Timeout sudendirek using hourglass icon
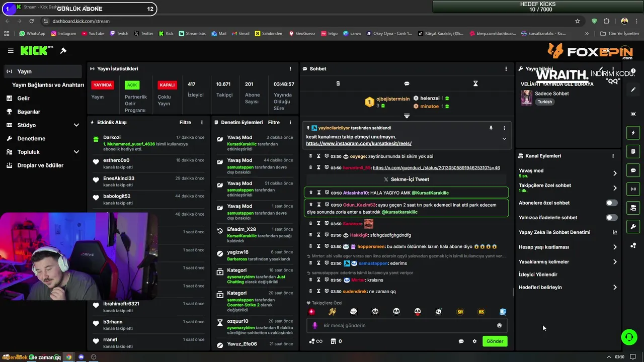The image size is (644, 362). tap(318, 291)
